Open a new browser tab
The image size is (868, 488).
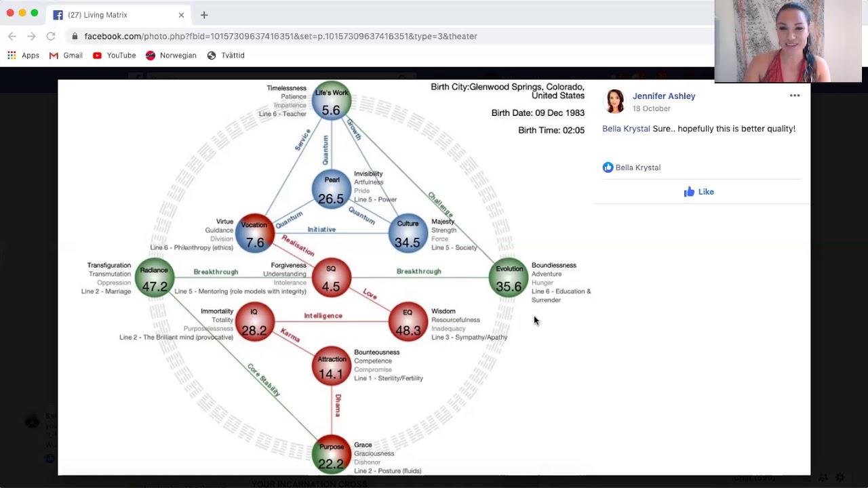[x=204, y=15]
